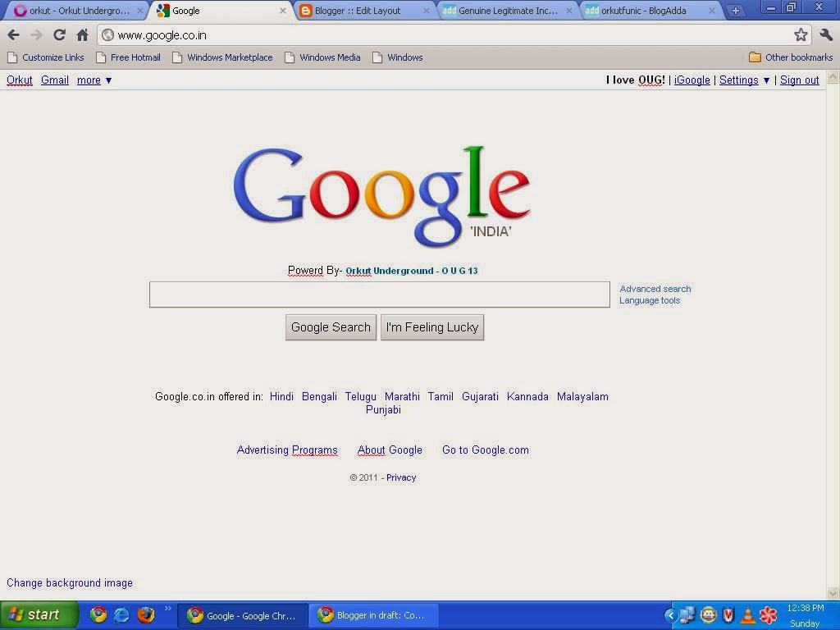840x630 pixels.
Task: Open the iGoogle link
Action: coord(692,80)
